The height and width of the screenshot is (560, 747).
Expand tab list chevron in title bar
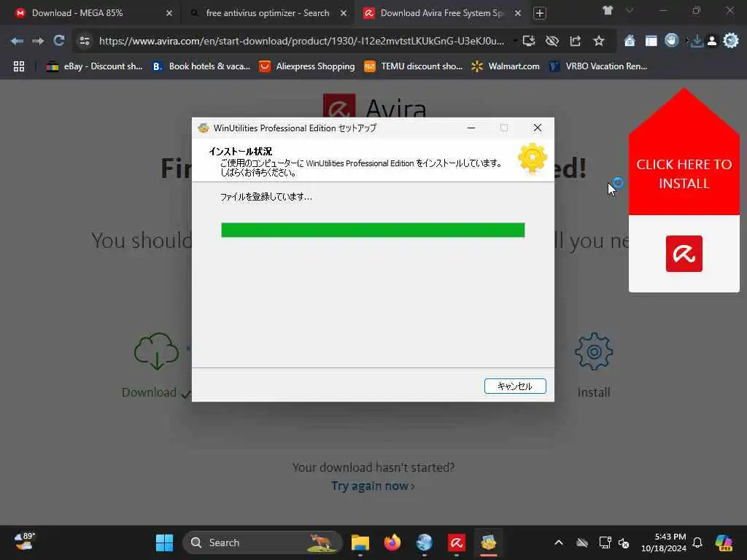point(630,10)
